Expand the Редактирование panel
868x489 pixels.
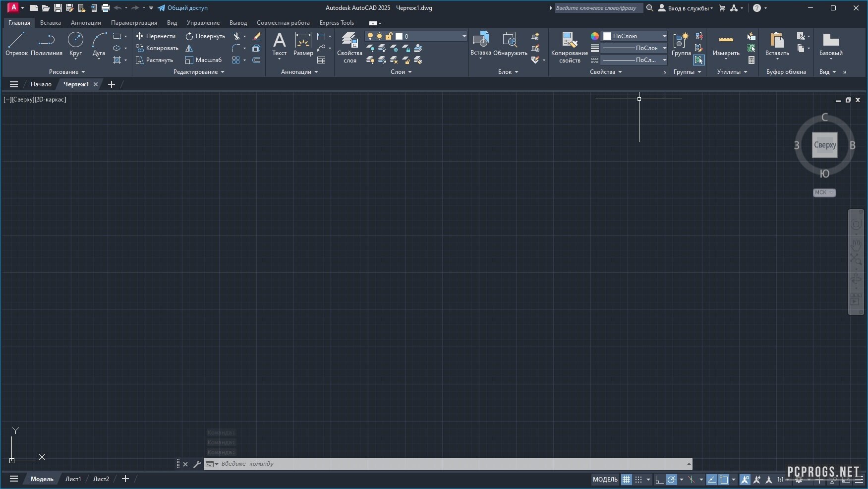coord(199,72)
